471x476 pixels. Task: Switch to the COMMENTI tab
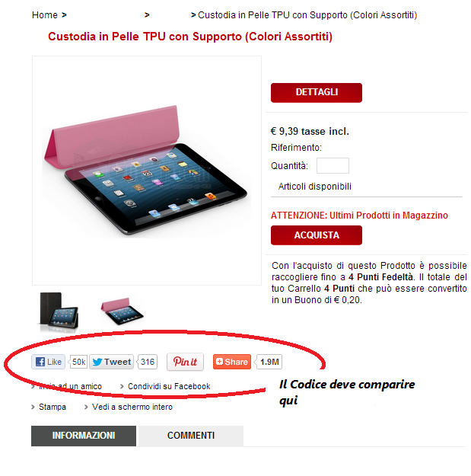click(191, 436)
